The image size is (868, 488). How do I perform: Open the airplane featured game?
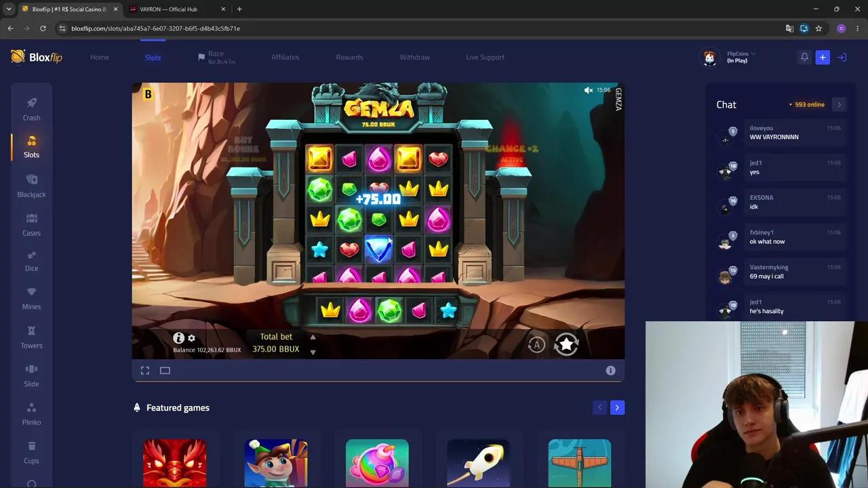point(580,463)
